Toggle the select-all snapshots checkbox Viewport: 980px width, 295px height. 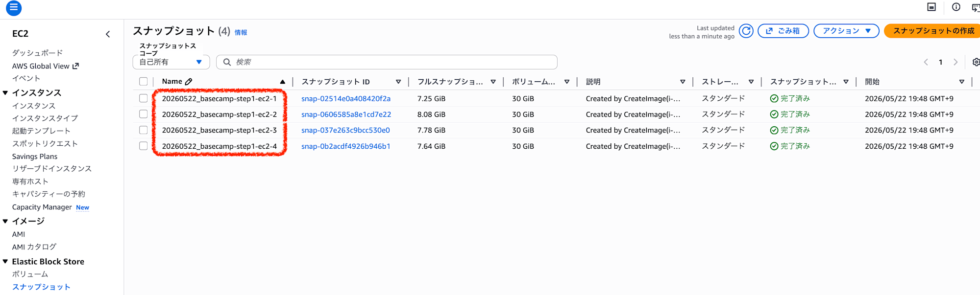coord(143,82)
